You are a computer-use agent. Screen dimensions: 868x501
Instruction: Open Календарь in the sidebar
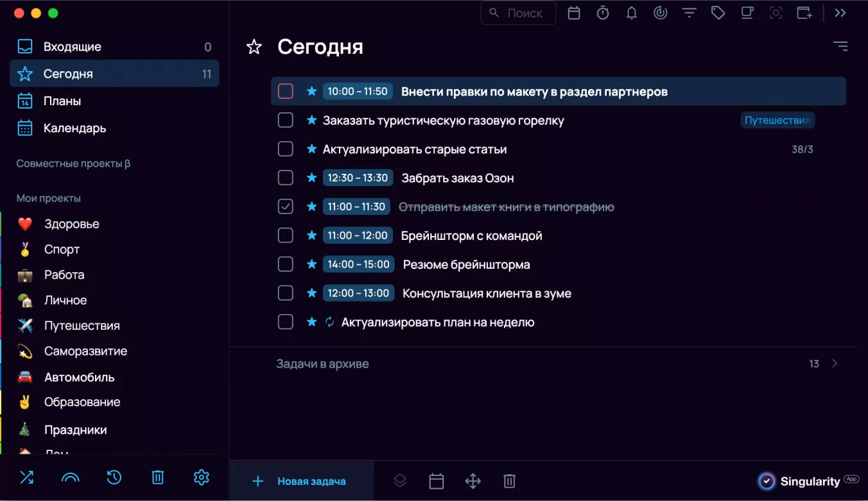click(x=114, y=128)
